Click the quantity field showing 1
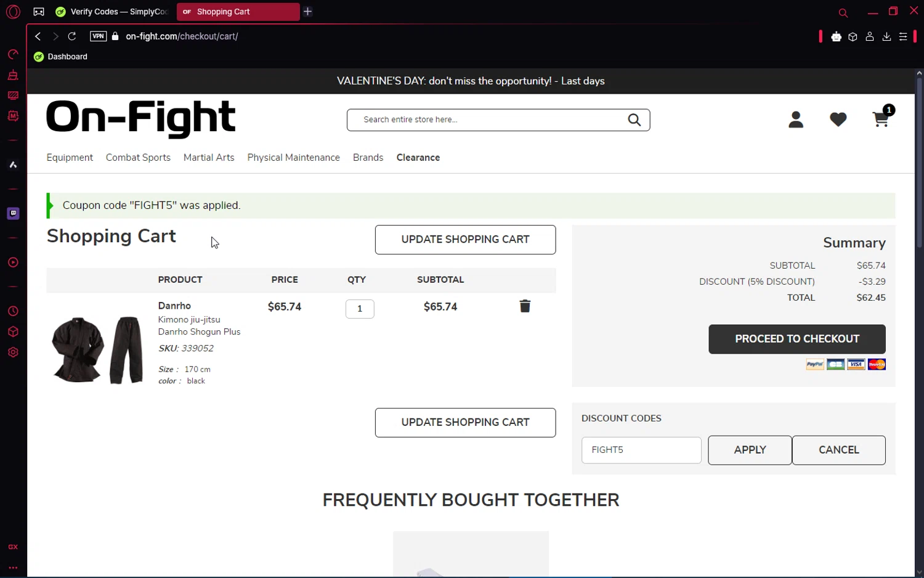This screenshot has width=924, height=578. pos(360,309)
